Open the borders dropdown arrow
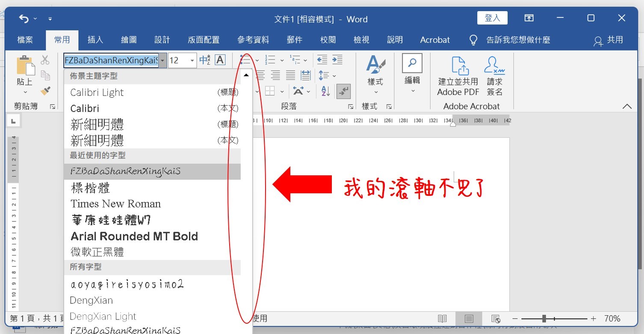This screenshot has width=644, height=334. coord(282,92)
